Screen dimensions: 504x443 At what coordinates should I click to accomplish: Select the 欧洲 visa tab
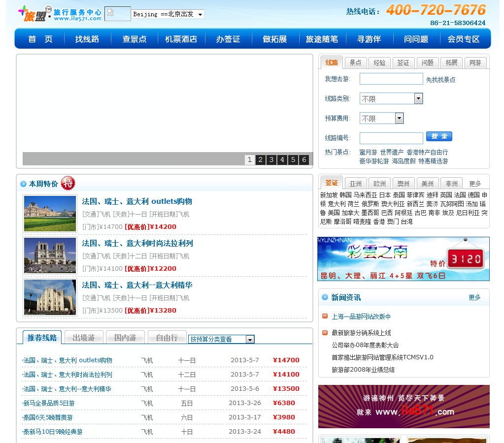coord(380,184)
